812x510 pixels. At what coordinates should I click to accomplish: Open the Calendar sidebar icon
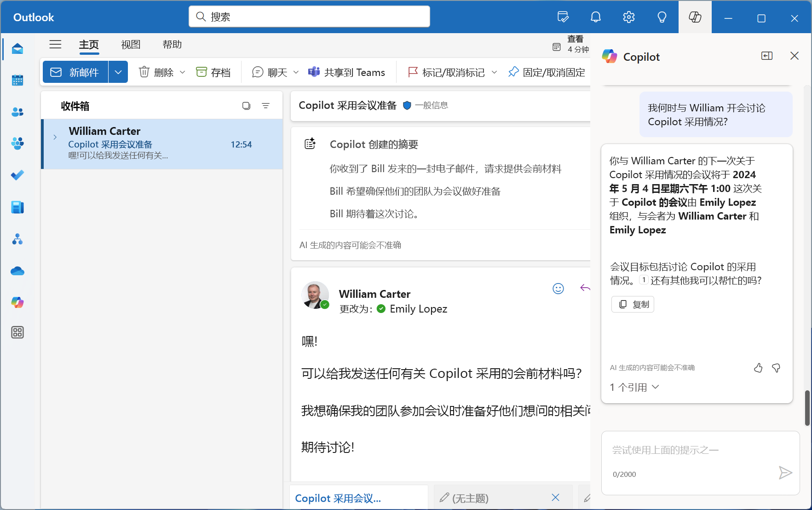(x=17, y=80)
